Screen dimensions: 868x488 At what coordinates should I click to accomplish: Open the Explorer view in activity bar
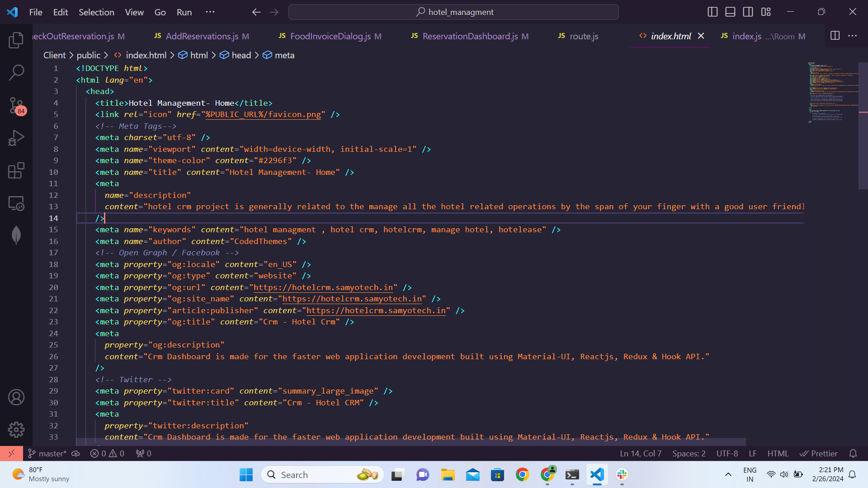pyautogui.click(x=16, y=40)
